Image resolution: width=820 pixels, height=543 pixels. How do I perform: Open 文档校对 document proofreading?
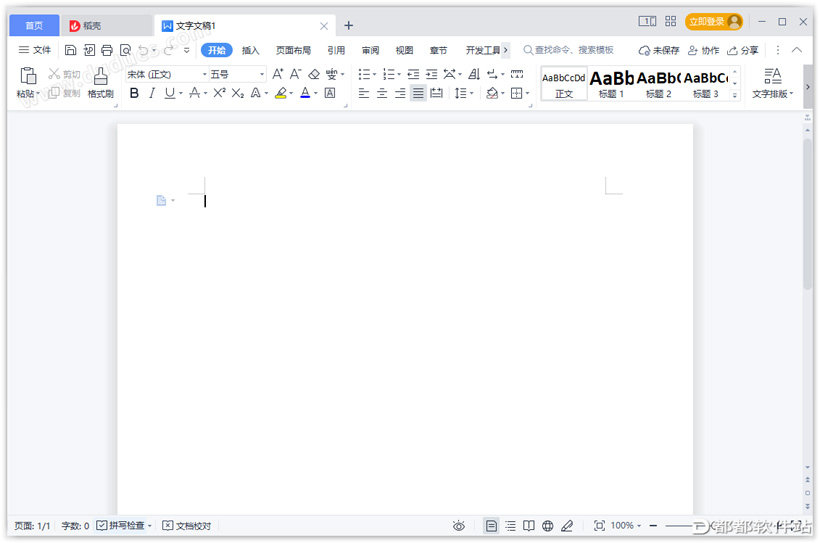click(187, 526)
